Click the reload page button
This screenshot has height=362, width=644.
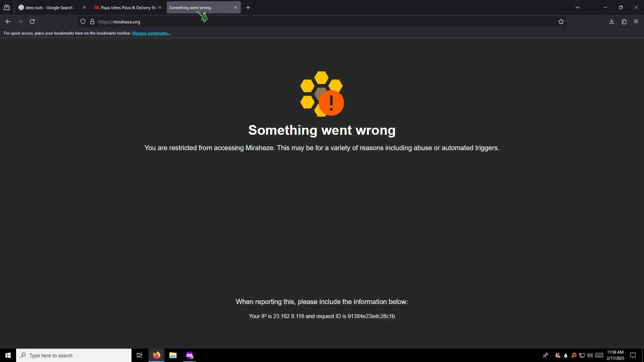pos(32,21)
